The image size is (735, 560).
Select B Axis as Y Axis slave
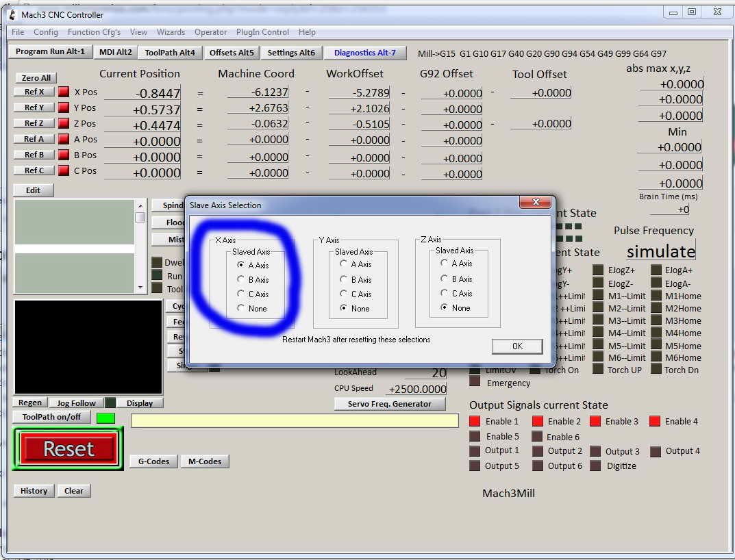pos(344,279)
